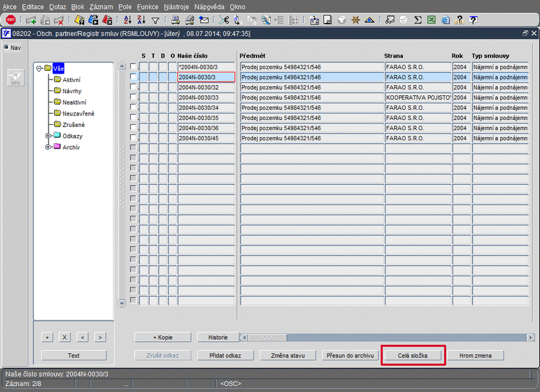The height and width of the screenshot is (392, 540).
Task: Click the red EXIT icon
Action: (11, 20)
